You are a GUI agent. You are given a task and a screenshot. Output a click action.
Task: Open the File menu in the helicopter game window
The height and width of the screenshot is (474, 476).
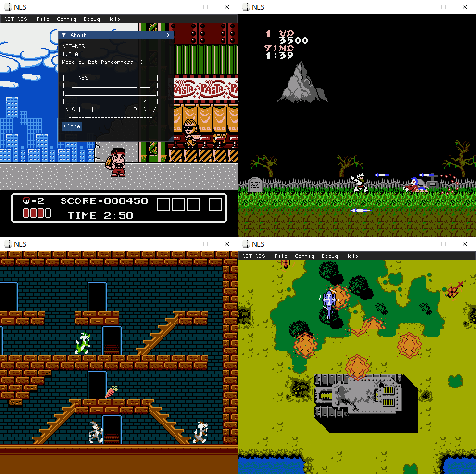click(281, 256)
